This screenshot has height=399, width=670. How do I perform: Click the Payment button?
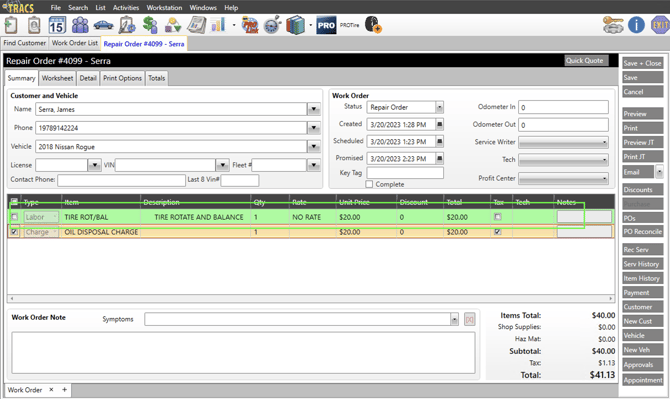pyautogui.click(x=642, y=293)
